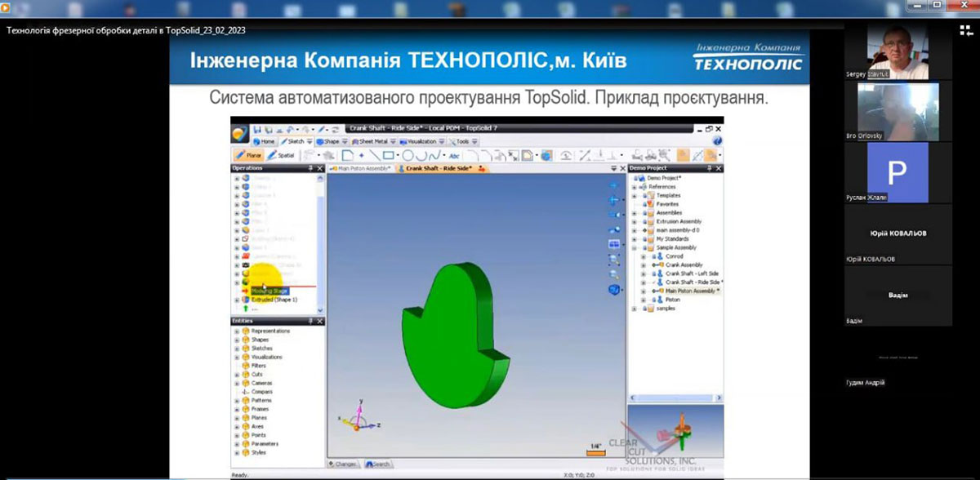The width and height of the screenshot is (980, 480).
Task: Select Conrod in the project tree
Action: point(674,256)
